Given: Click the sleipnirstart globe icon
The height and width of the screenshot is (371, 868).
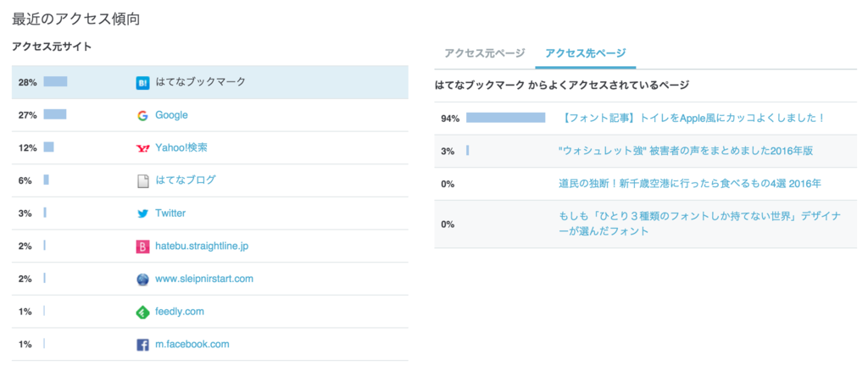Looking at the screenshot, I should tap(142, 280).
